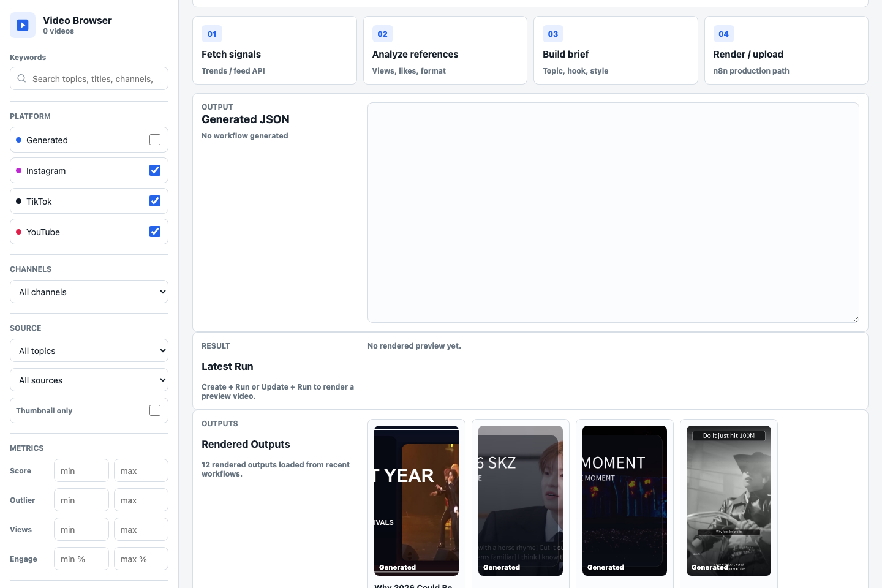Click the TikTok platform label

pos(39,202)
